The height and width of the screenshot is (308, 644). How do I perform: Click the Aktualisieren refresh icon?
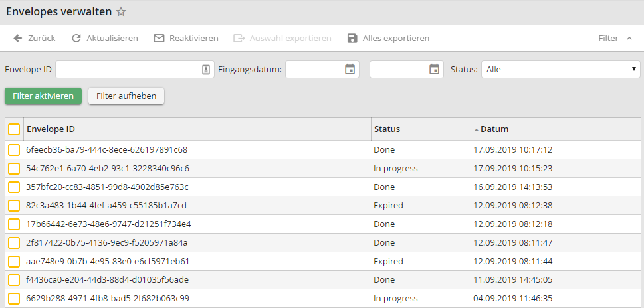pos(76,38)
